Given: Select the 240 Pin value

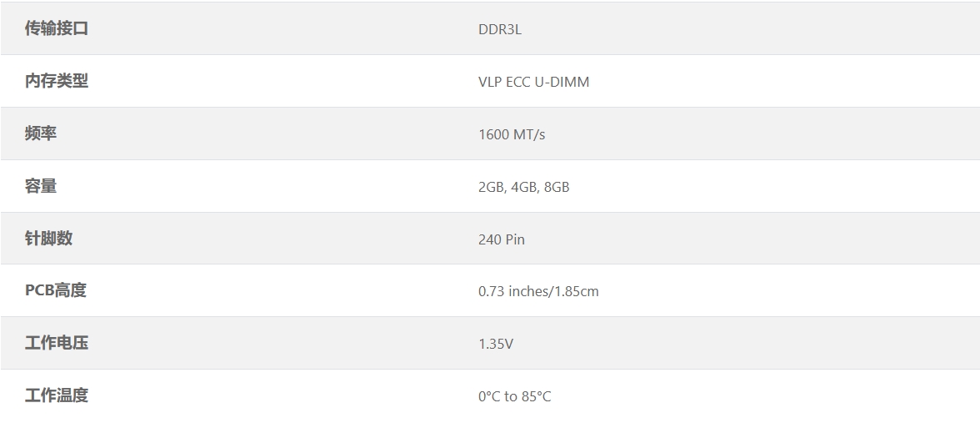Looking at the screenshot, I should click(502, 239).
